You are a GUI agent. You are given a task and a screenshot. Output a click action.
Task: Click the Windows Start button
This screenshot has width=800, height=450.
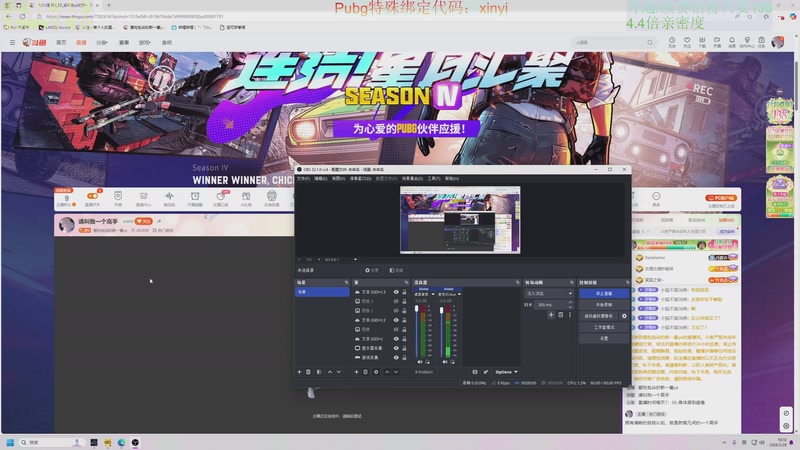coord(10,442)
